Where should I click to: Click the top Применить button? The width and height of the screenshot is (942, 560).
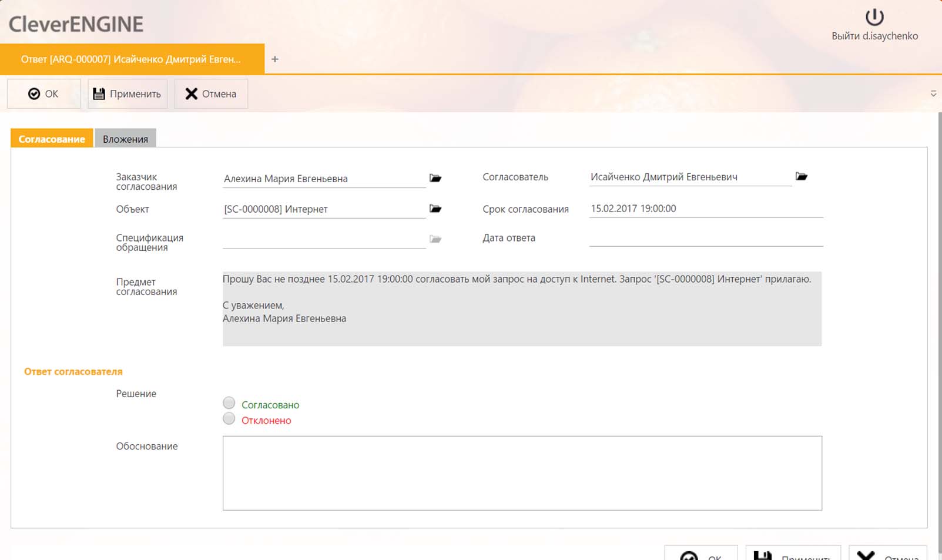click(x=128, y=93)
